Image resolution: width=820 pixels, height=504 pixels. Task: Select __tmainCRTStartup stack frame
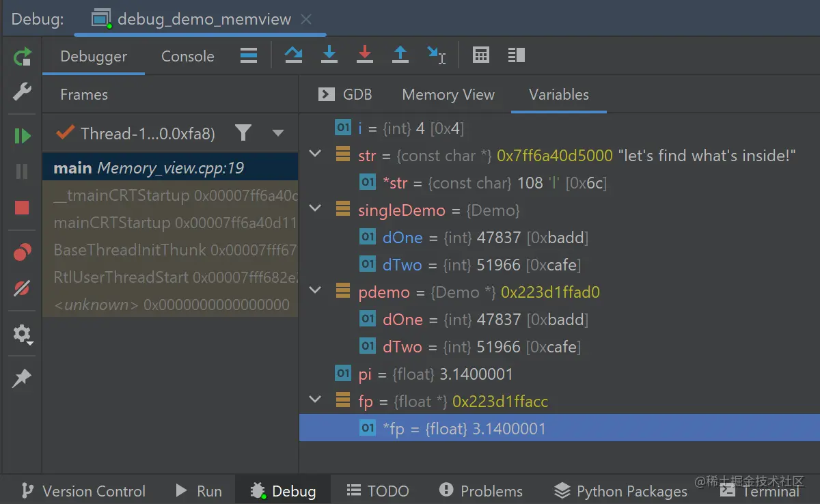point(170,195)
